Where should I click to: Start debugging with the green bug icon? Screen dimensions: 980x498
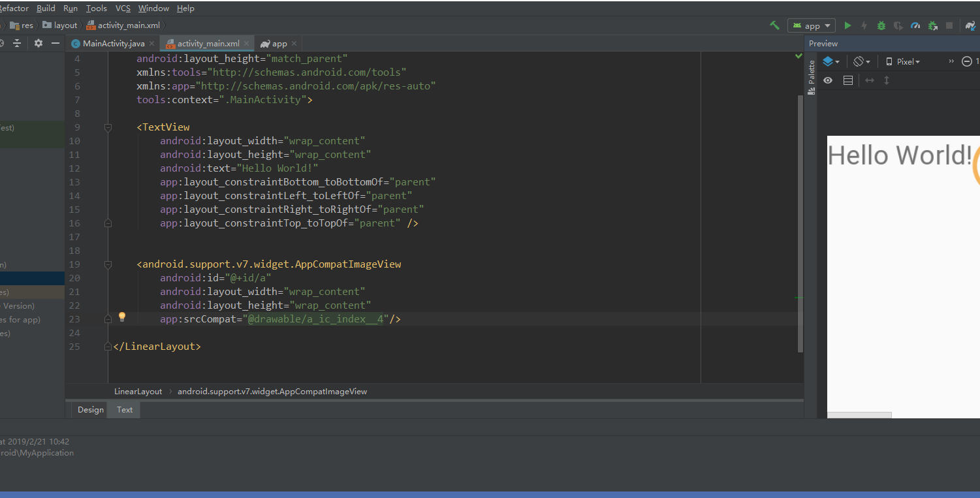(x=881, y=25)
